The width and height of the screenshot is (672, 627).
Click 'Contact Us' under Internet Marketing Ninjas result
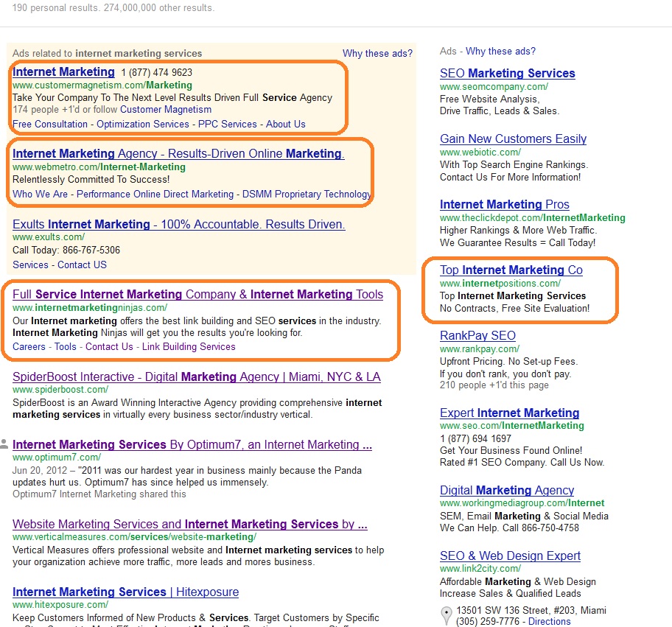tap(109, 347)
